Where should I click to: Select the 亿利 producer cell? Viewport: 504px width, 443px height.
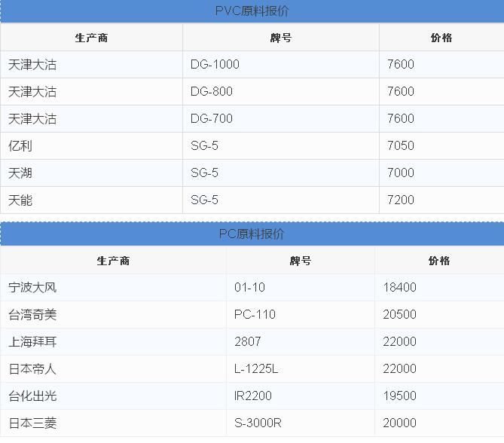[91, 146]
